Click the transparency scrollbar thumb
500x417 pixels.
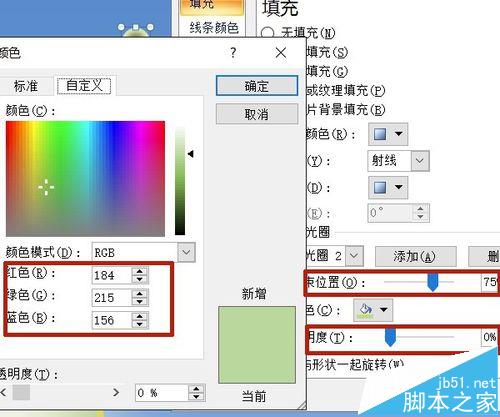pyautogui.click(x=21, y=392)
